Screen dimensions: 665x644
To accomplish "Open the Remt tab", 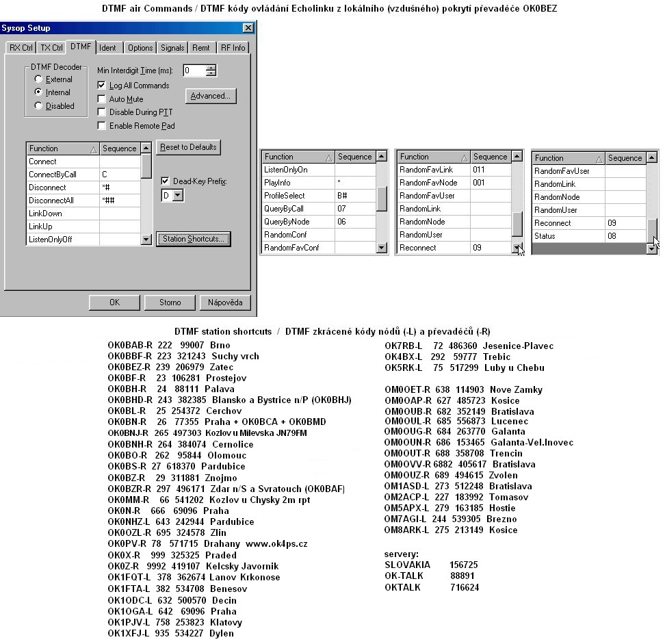I will [x=200, y=47].
